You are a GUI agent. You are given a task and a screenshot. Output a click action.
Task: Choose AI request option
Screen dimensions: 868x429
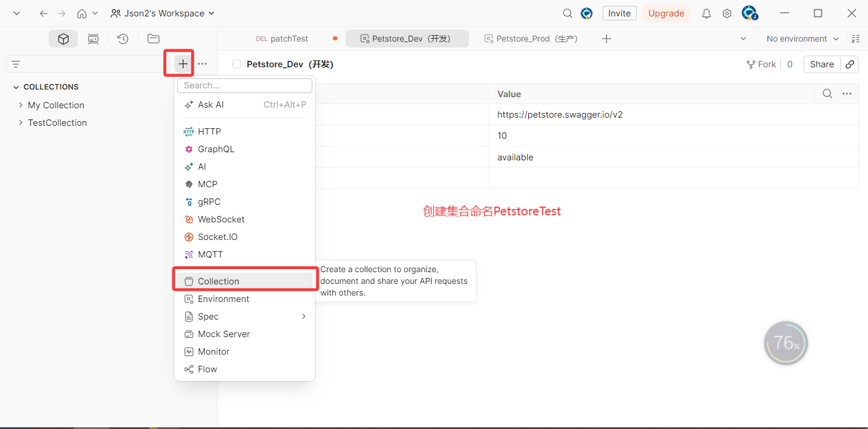click(244, 167)
